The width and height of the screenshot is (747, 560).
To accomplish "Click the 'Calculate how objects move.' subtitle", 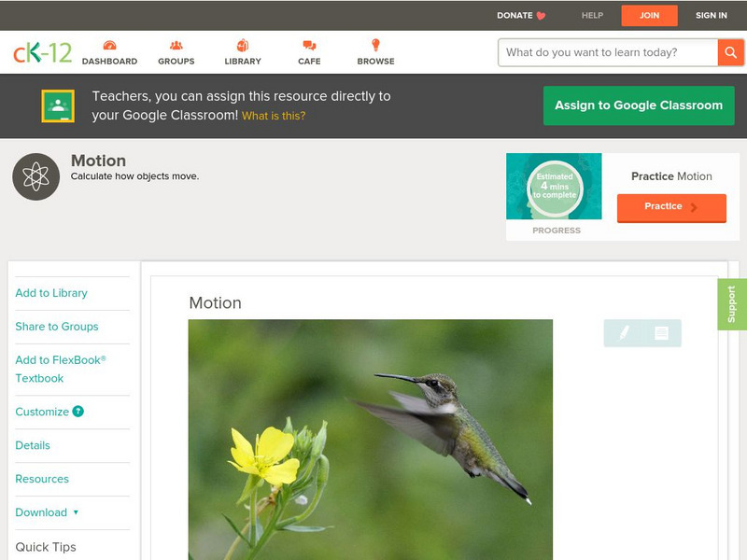I will 134,176.
